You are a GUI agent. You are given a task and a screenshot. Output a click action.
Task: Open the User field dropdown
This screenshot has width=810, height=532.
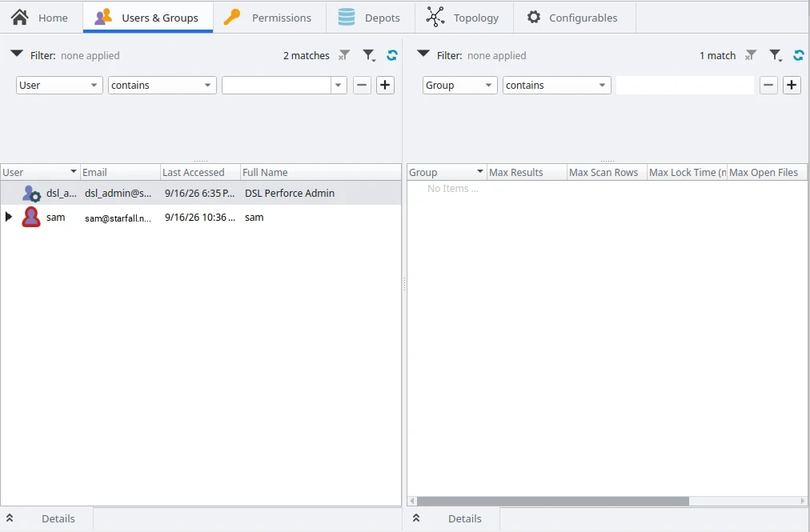point(59,86)
